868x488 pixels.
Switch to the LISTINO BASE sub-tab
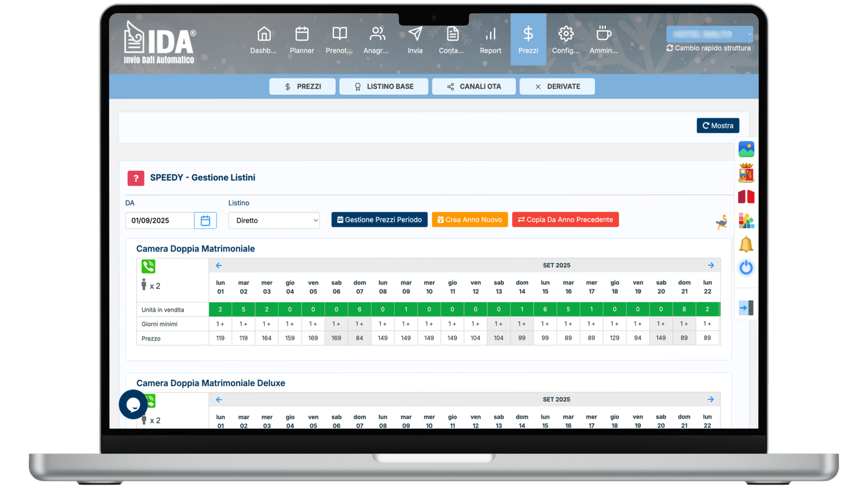pyautogui.click(x=384, y=87)
